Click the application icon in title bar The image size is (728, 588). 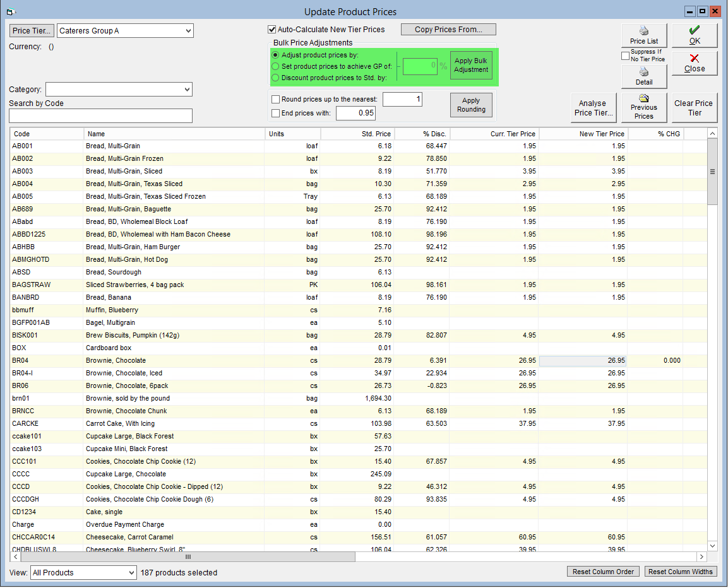(x=11, y=11)
